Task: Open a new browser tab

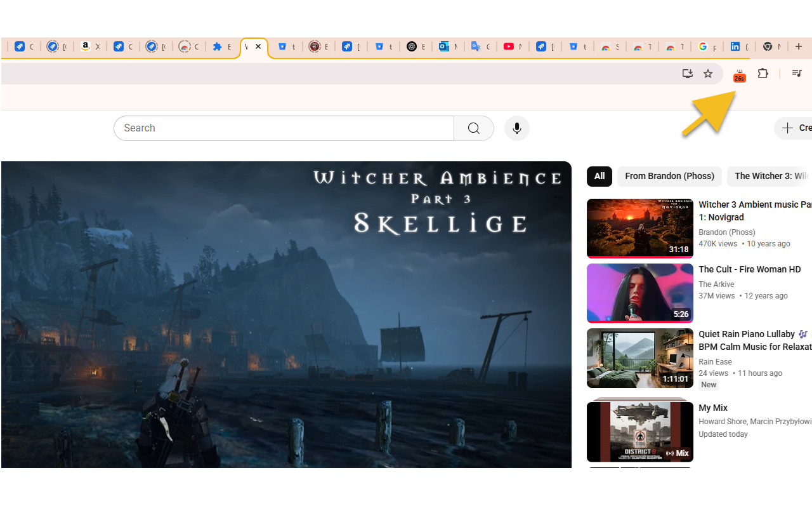Action: (x=799, y=46)
